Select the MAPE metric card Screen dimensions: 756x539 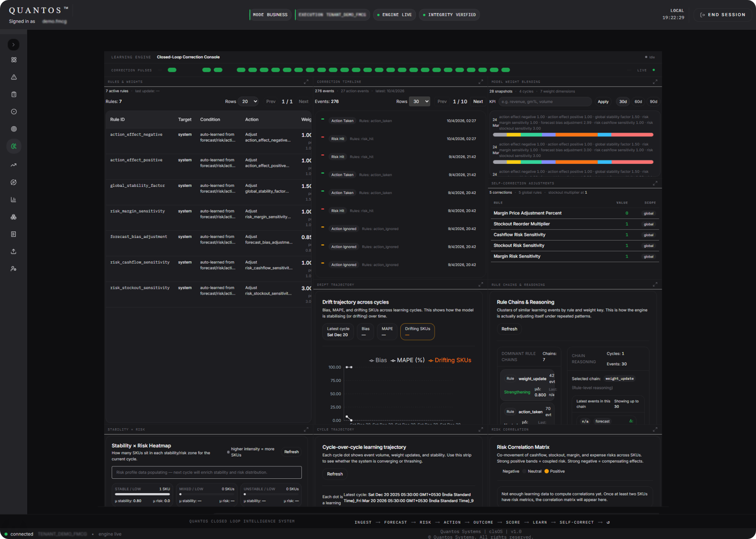(x=387, y=332)
